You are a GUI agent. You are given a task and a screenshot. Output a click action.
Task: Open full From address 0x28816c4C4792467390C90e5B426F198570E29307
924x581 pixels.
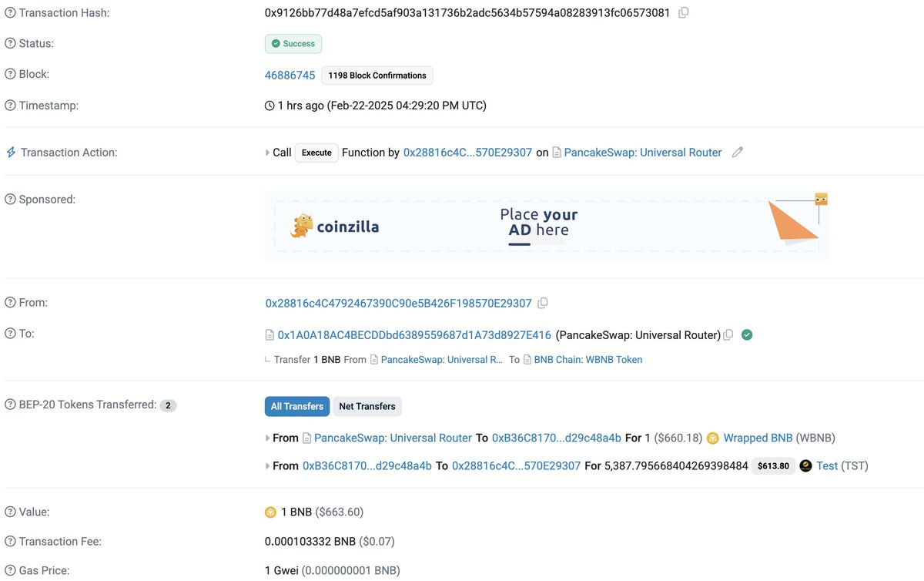tap(398, 303)
